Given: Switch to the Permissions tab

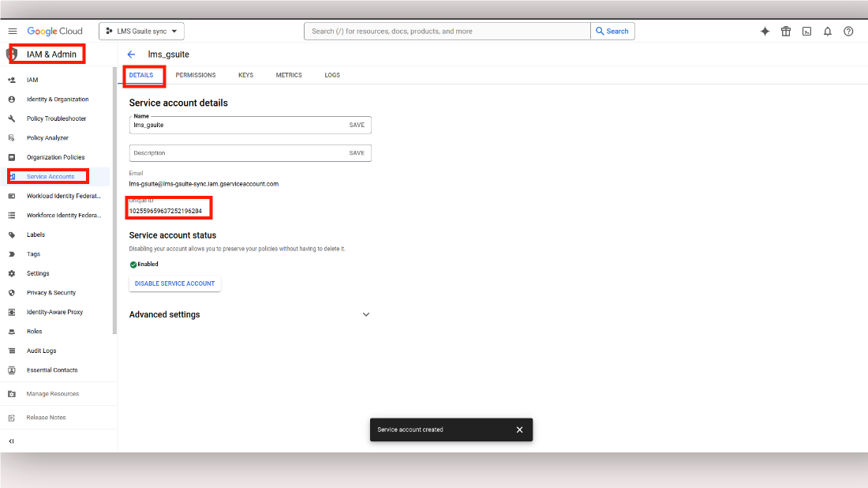Looking at the screenshot, I should (x=196, y=75).
